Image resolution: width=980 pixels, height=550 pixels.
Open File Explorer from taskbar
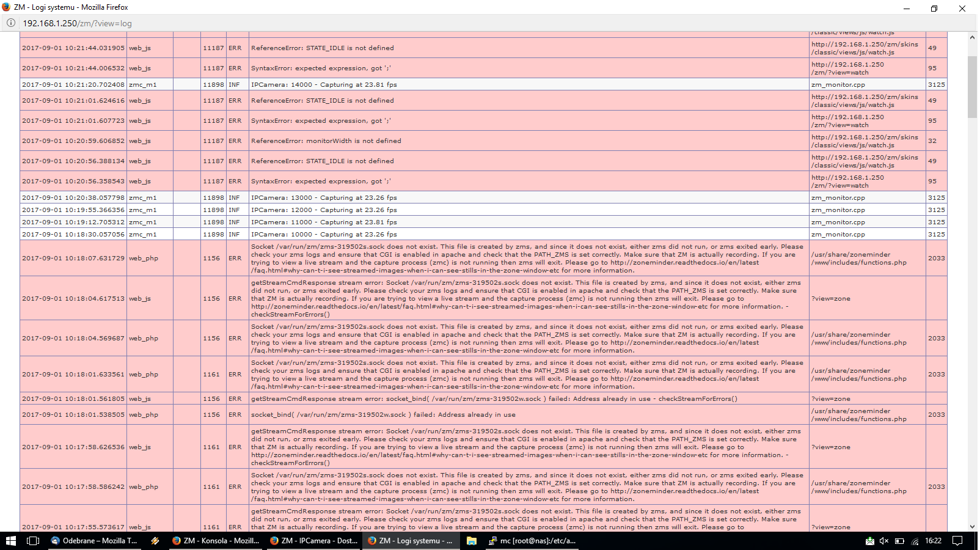click(472, 541)
